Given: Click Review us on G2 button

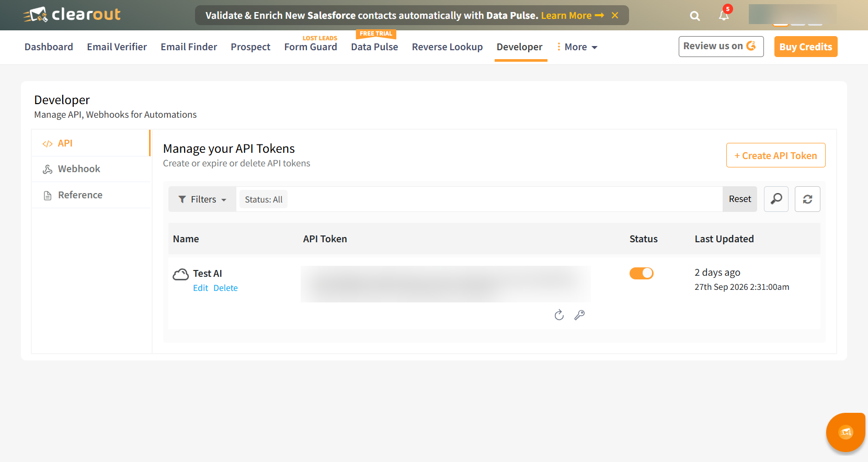Looking at the screenshot, I should 721,46.
